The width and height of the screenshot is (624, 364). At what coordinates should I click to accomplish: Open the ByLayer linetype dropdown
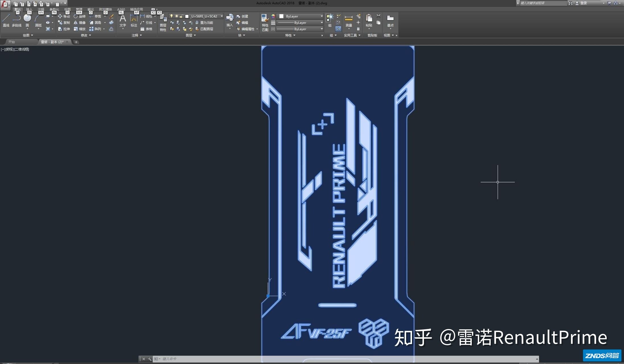[300, 29]
